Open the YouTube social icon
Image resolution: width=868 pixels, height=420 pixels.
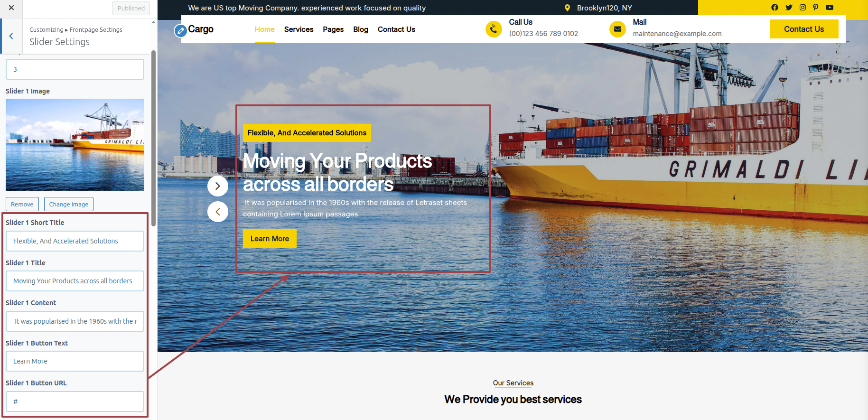pyautogui.click(x=830, y=7)
